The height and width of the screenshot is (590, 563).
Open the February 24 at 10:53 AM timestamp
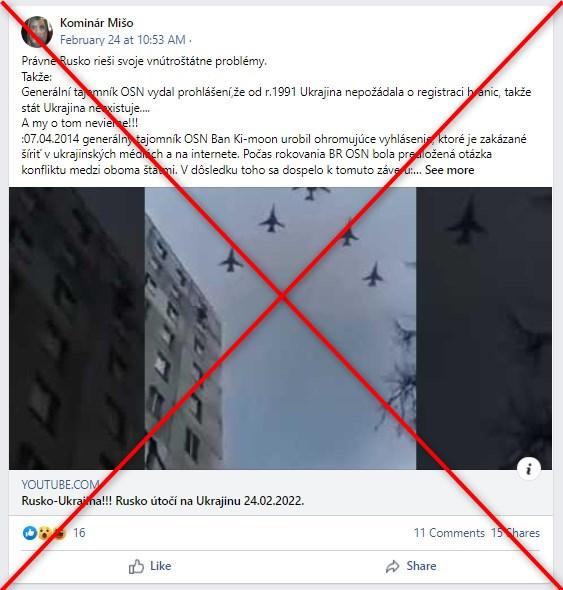(x=123, y=40)
